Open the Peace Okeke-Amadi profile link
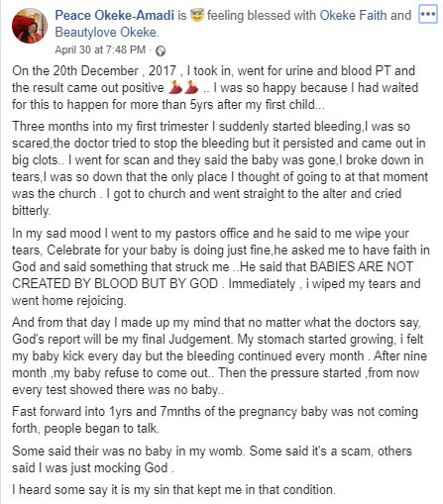The height and width of the screenshot is (504, 443). [x=114, y=15]
